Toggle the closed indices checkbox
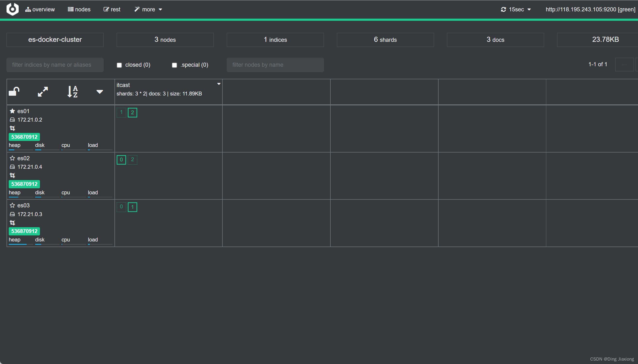 120,65
